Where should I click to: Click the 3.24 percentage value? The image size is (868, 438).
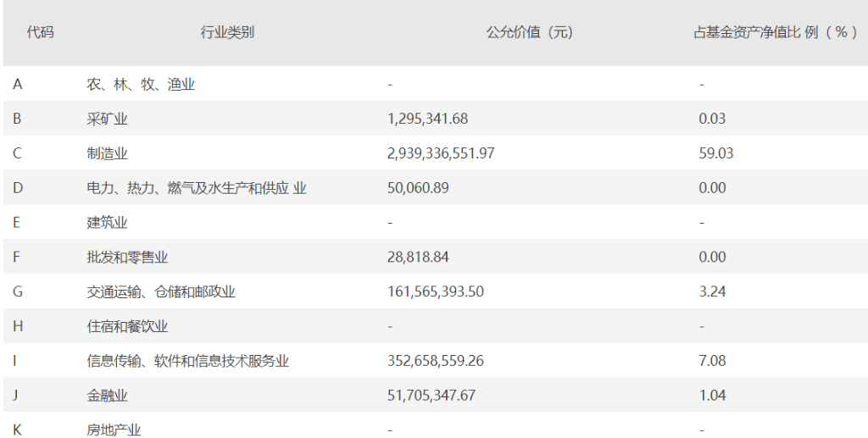[x=712, y=291]
